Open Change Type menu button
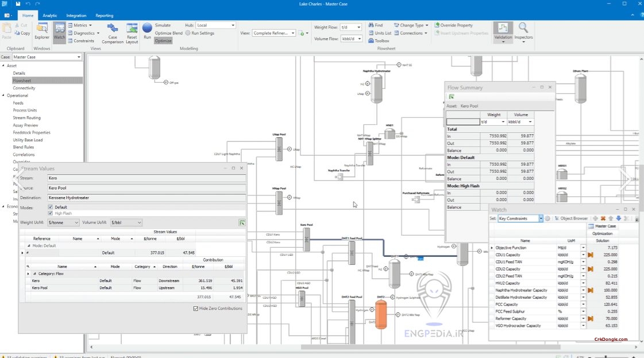 click(411, 25)
